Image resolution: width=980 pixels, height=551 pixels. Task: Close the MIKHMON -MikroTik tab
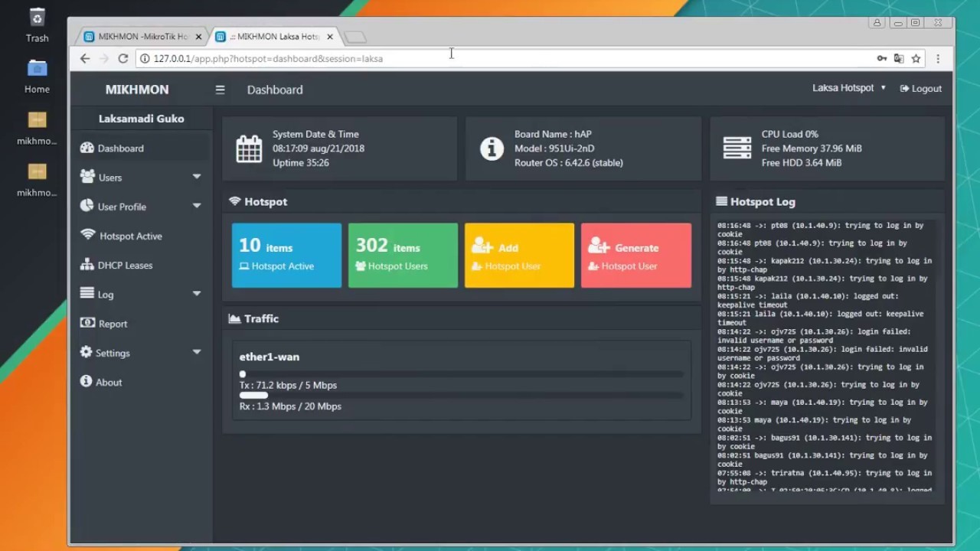[x=198, y=36]
